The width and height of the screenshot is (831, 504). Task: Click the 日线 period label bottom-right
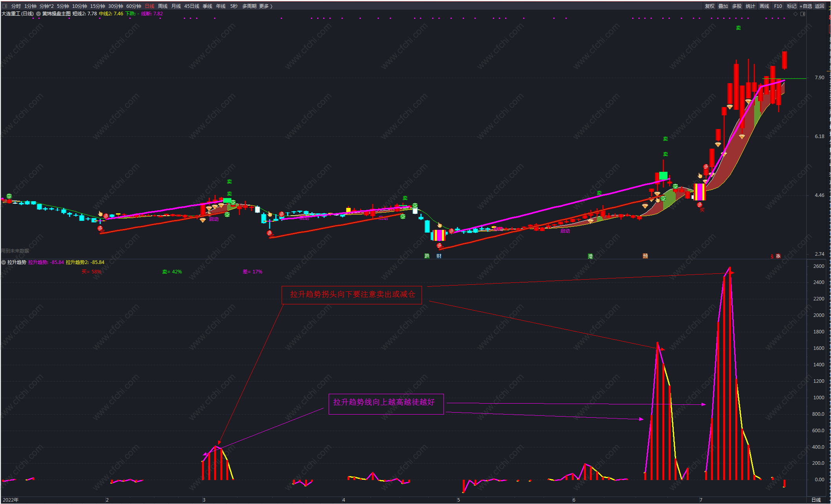pos(816,500)
